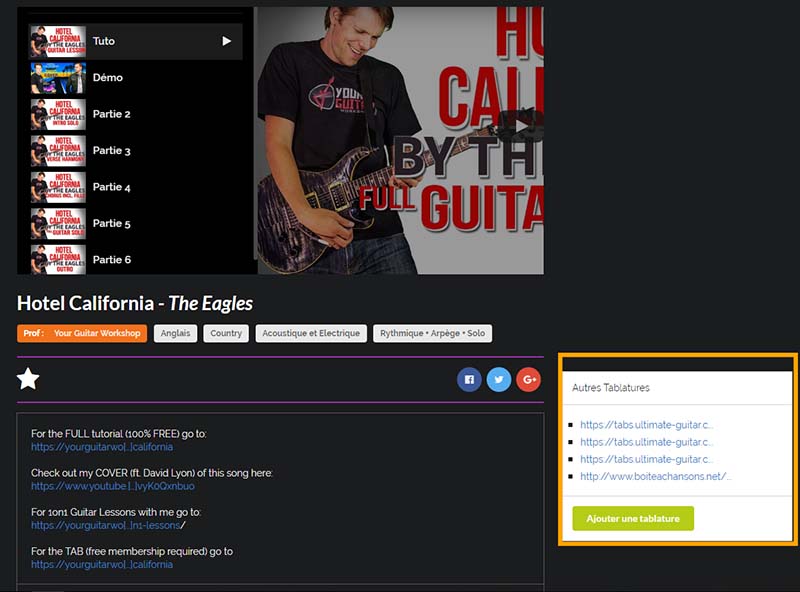Share on Twitter icon
The image size is (800, 592).
click(498, 380)
